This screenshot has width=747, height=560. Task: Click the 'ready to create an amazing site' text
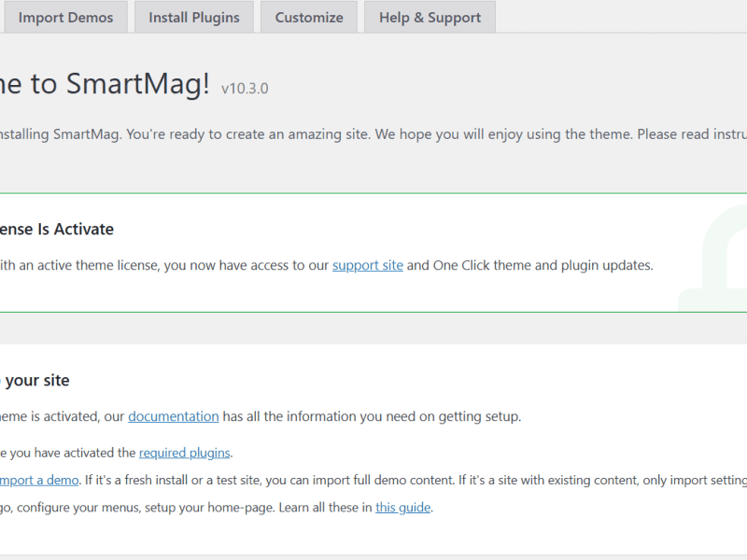pyautogui.click(x=269, y=134)
